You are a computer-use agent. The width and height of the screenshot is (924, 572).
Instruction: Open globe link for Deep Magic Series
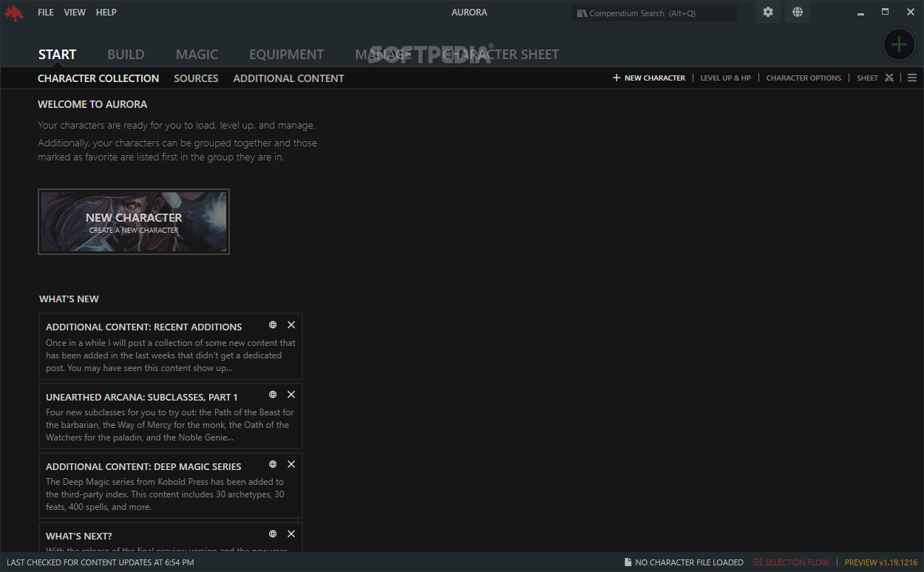tap(273, 464)
